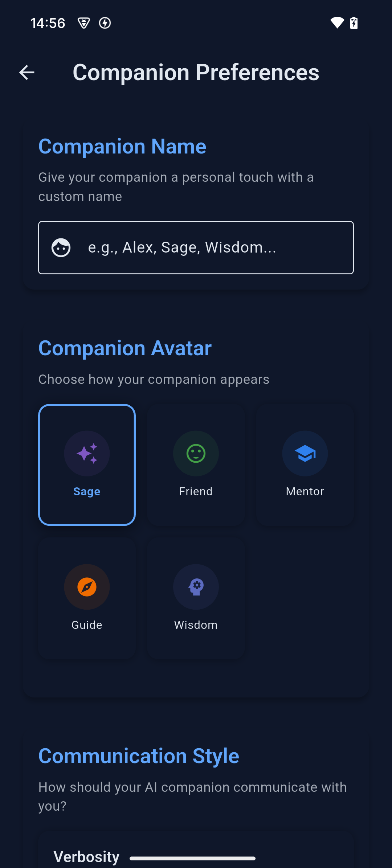Click the Sage sparkles avatar icon
Viewport: 392px width, 868px height.
87,453
